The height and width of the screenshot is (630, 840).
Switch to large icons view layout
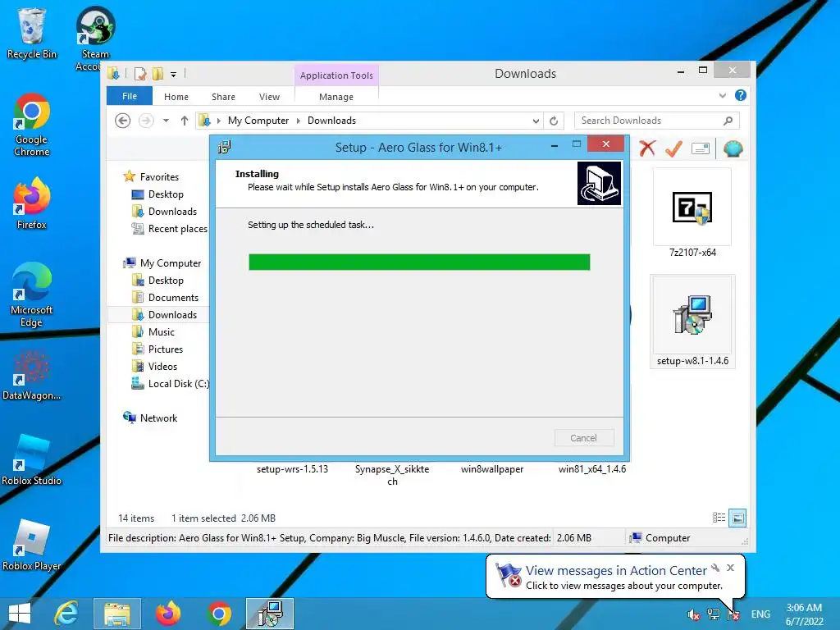tap(737, 518)
